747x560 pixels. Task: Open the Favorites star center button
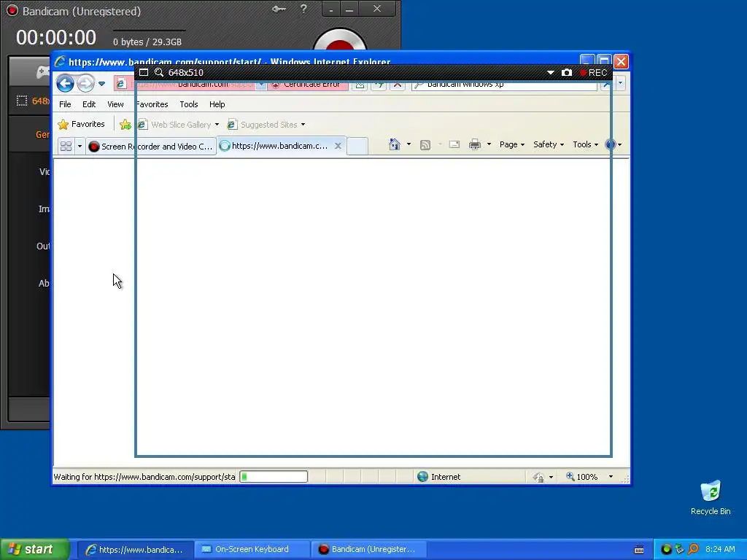pyautogui.click(x=82, y=124)
